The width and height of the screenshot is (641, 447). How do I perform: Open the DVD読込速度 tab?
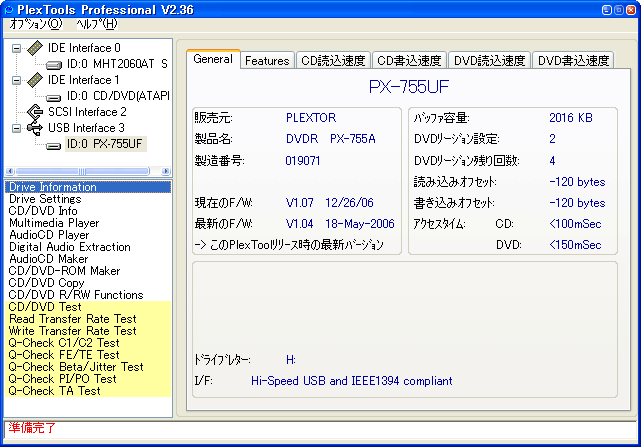click(x=489, y=61)
